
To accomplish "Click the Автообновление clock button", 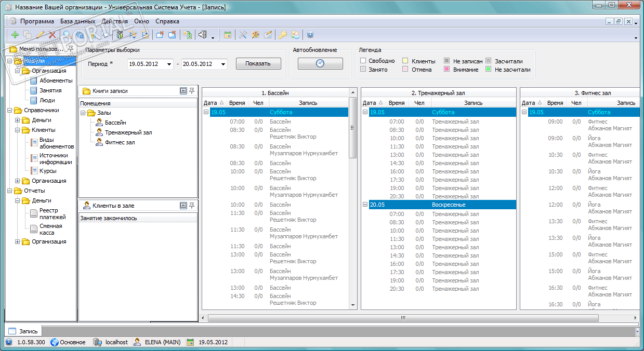I will [x=320, y=63].
